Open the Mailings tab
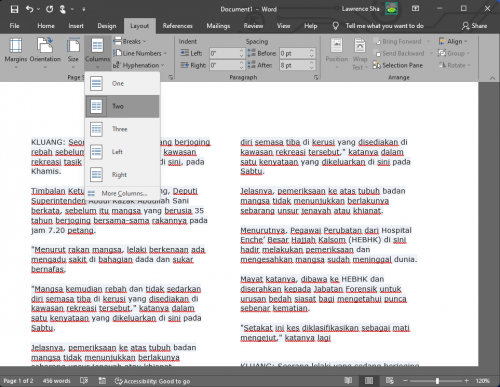Viewport: 500px width, 387px height. (x=218, y=26)
